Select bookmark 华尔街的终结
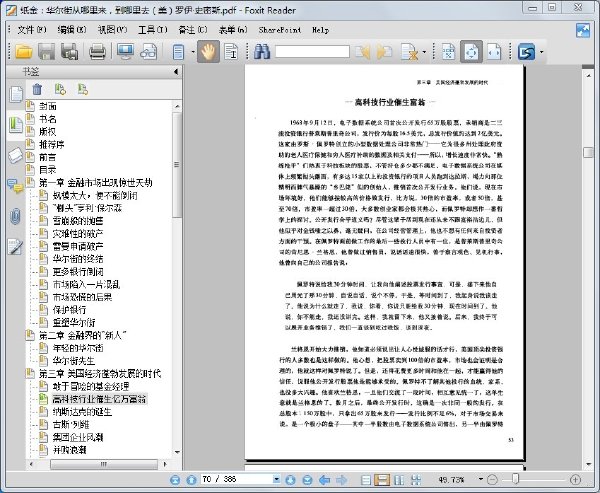Image resolution: width=600 pixels, height=493 pixels. [x=78, y=259]
